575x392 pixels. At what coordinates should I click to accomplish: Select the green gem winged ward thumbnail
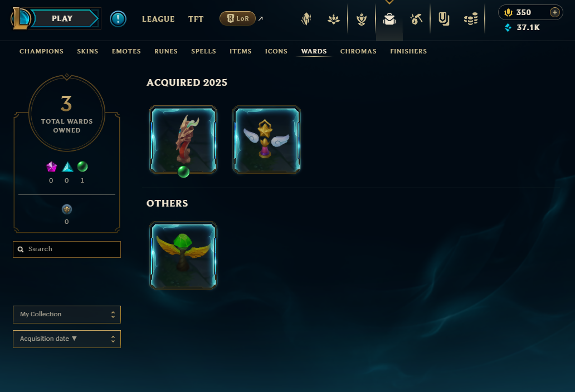click(x=183, y=256)
